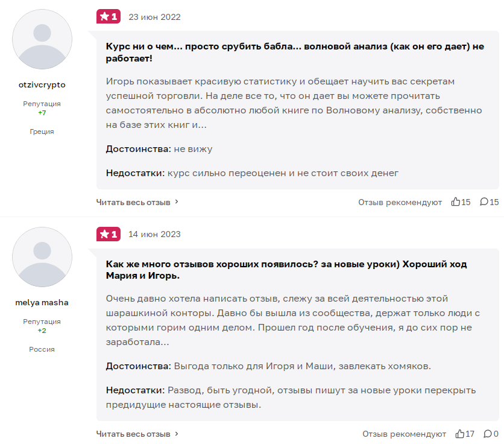Open the otzivcrypto username profile link
The width and height of the screenshot is (504, 444).
point(42,85)
